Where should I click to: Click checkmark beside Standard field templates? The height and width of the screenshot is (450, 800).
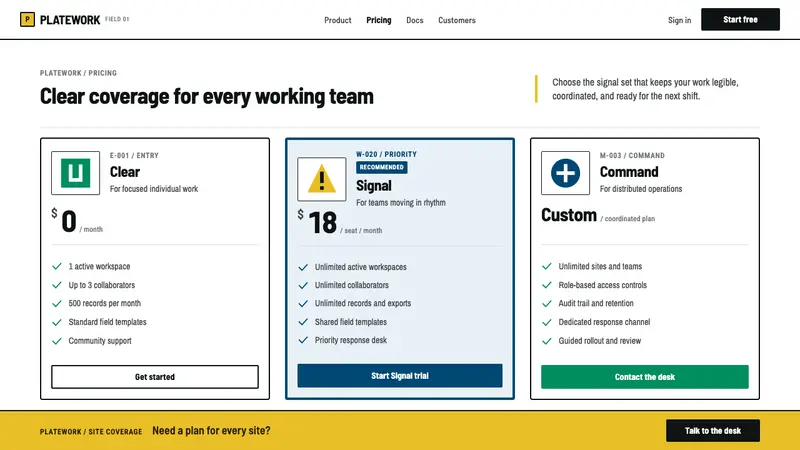tap(57, 322)
